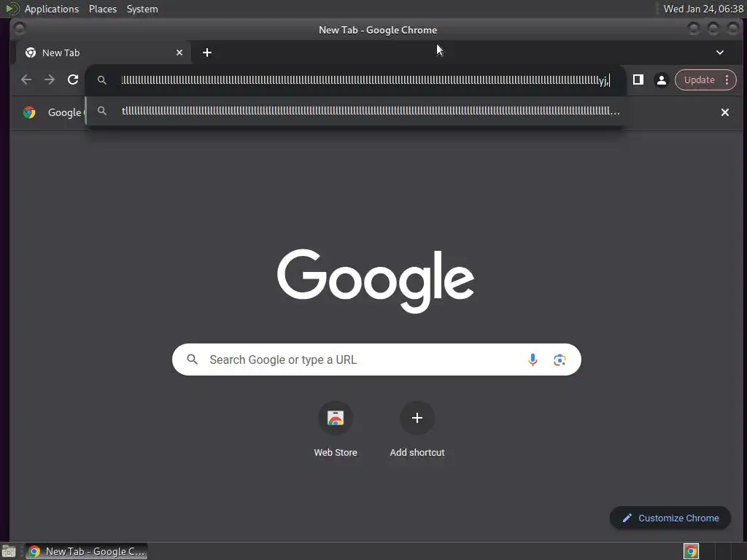This screenshot has width=747, height=560.
Task: Toggle the side panel icon
Action: 638,79
